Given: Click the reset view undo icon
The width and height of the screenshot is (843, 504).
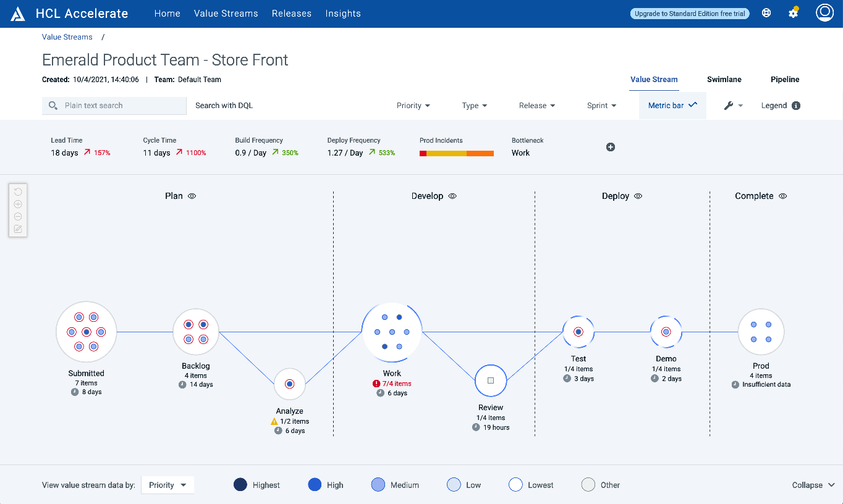Looking at the screenshot, I should coord(18,192).
